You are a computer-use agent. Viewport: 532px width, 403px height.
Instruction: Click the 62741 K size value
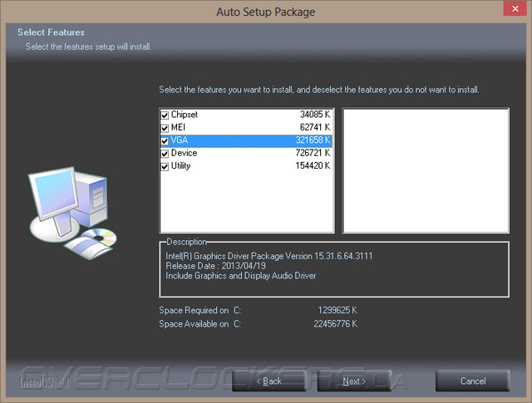pos(315,127)
